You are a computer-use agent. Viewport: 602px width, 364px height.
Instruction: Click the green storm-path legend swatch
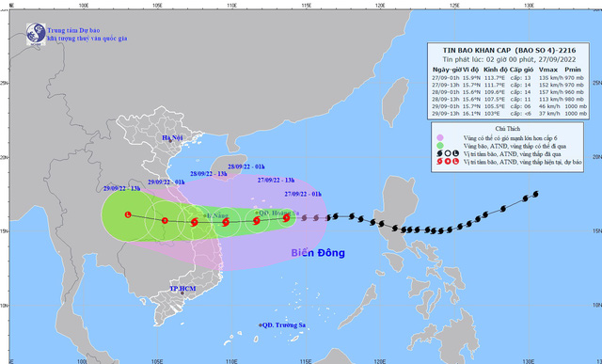coord(440,146)
